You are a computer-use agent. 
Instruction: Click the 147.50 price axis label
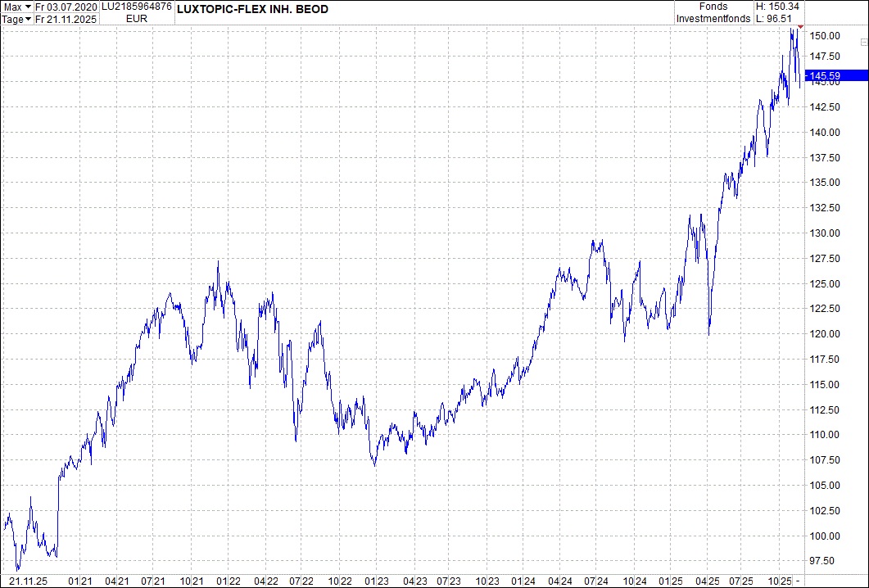tap(825, 57)
